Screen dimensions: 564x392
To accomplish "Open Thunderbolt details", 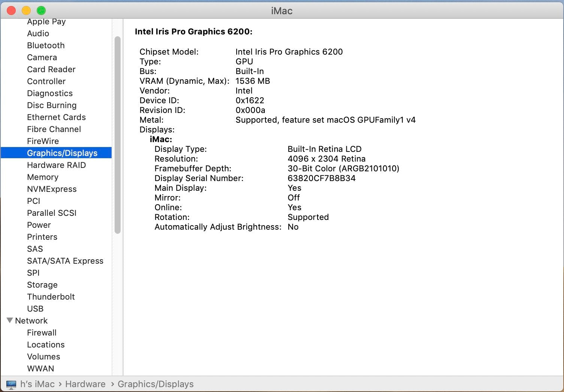I will coord(51,297).
